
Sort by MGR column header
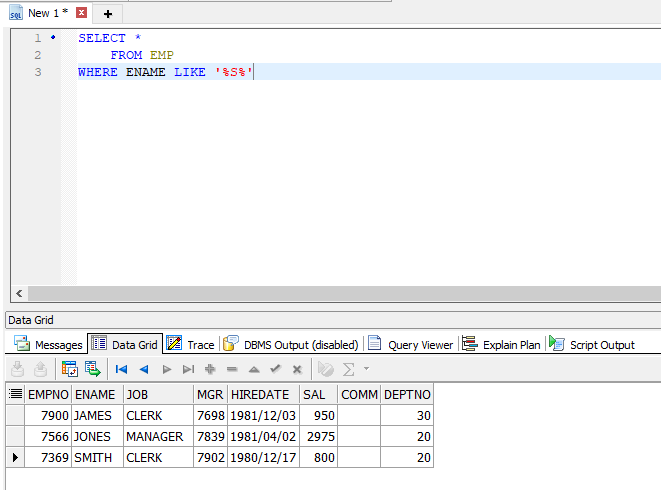coord(210,394)
